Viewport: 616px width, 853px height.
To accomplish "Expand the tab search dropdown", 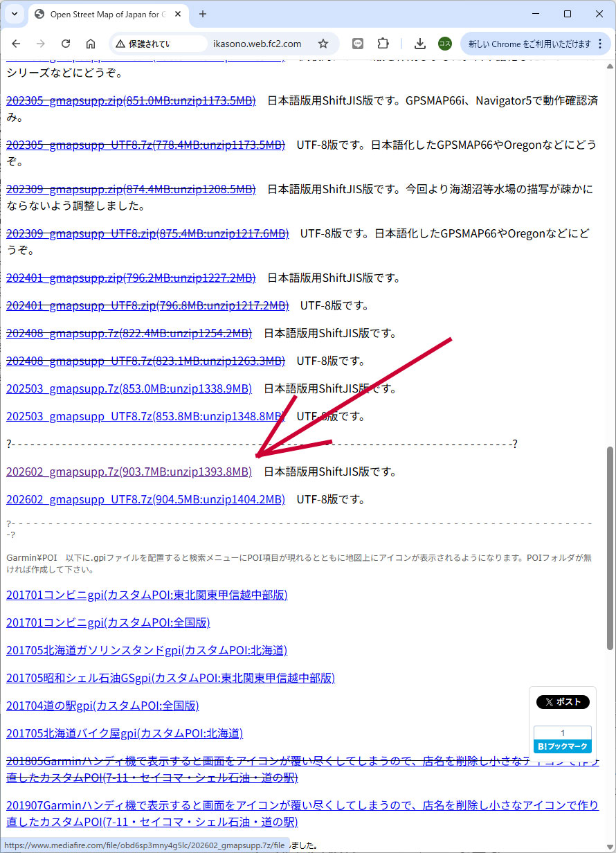I will 15,14.
